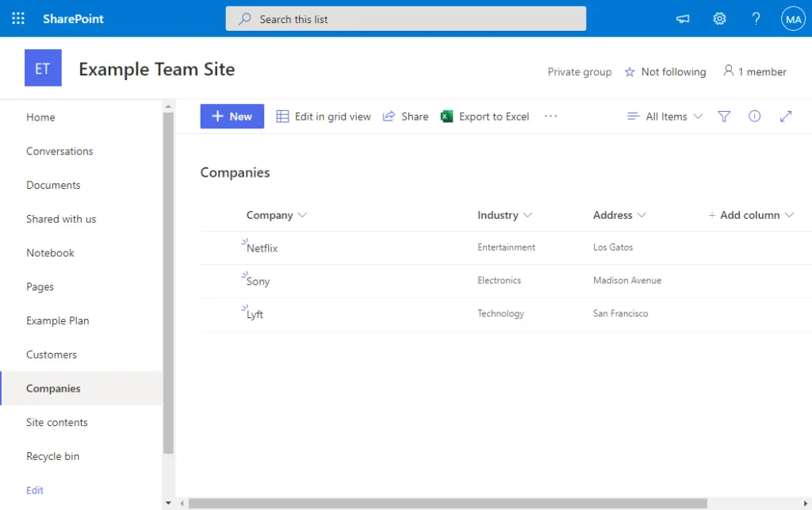Click the scroll right arrow

tap(806, 504)
